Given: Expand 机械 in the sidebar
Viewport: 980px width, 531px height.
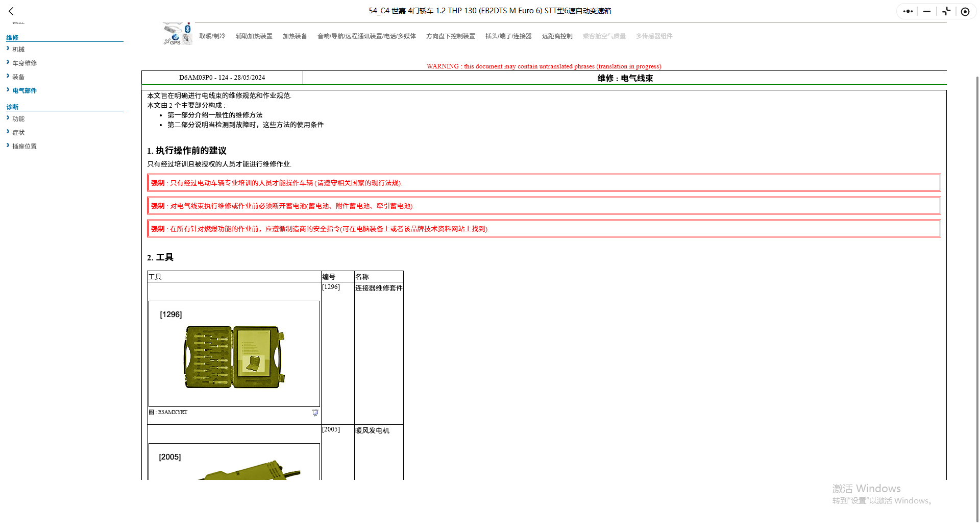Looking at the screenshot, I should [18, 50].
